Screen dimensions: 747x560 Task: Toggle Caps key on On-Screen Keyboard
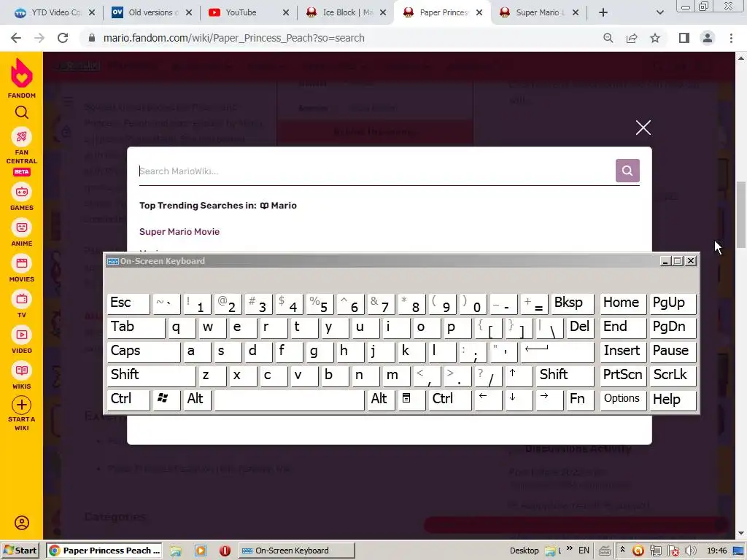click(x=144, y=351)
